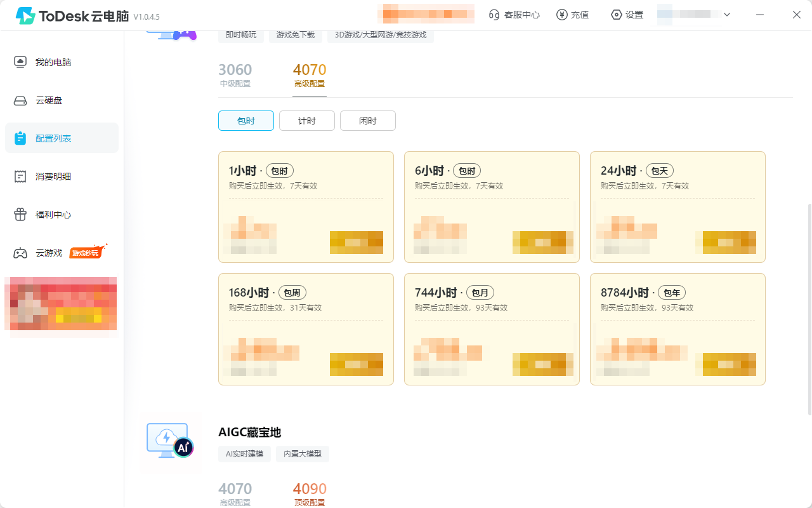Screen dimensions: 812x508
Task: Open the 云游戏 gamepad icon
Action: click(20, 253)
